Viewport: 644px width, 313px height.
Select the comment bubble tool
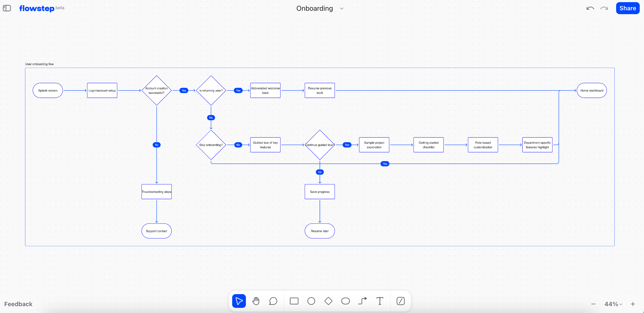click(273, 301)
